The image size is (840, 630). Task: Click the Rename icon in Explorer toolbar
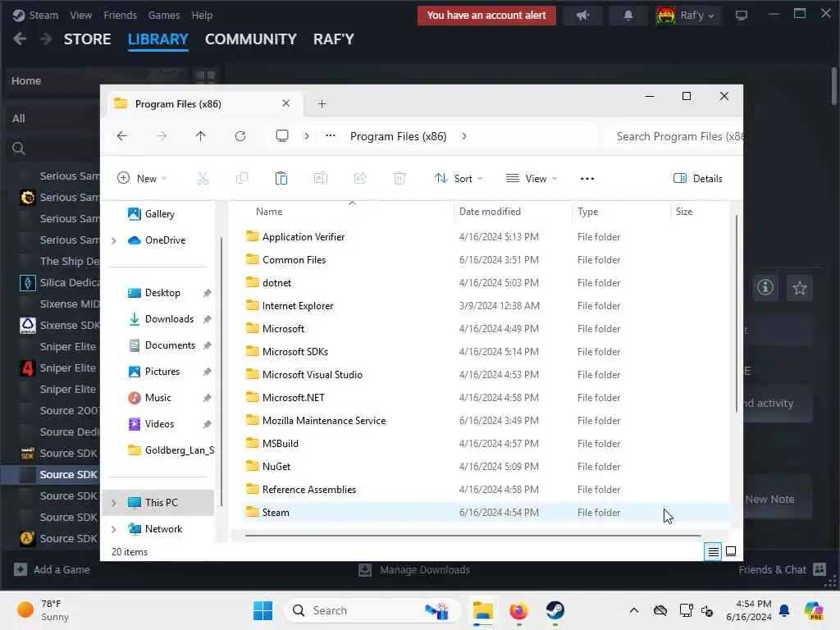coord(321,178)
